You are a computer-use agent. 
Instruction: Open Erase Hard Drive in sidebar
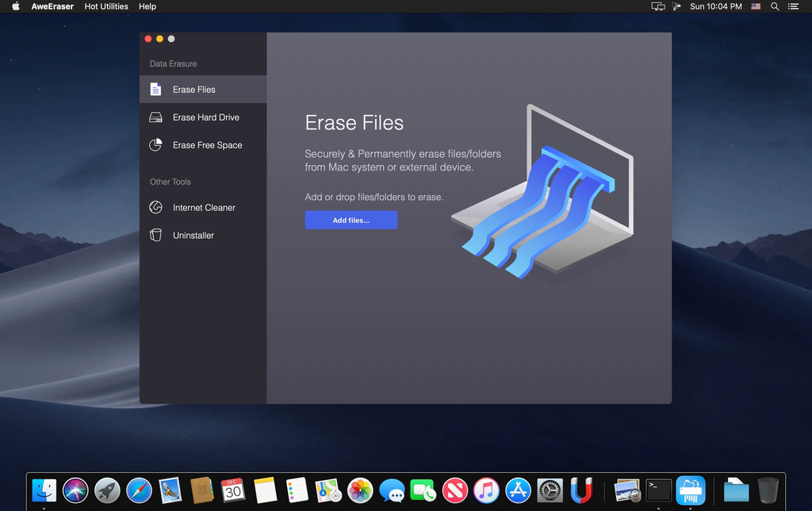coord(203,117)
